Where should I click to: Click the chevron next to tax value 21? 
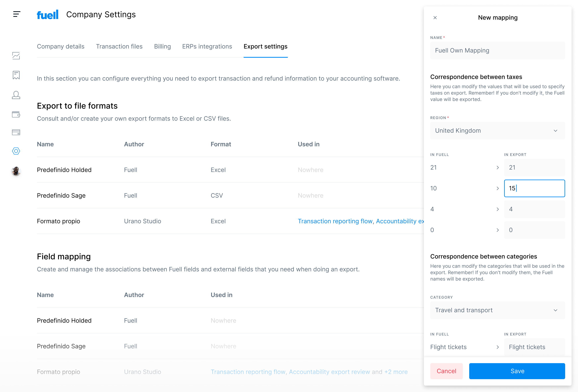coord(498,168)
